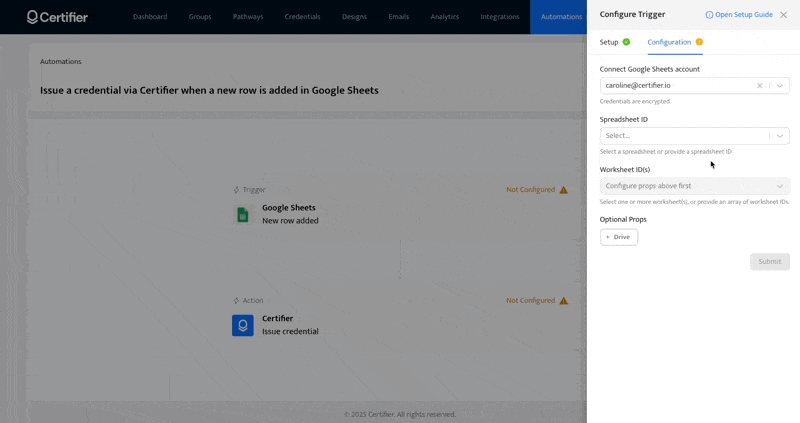The image size is (800, 423).
Task: Select the Google Sheets New row added step
Action: pos(290,214)
